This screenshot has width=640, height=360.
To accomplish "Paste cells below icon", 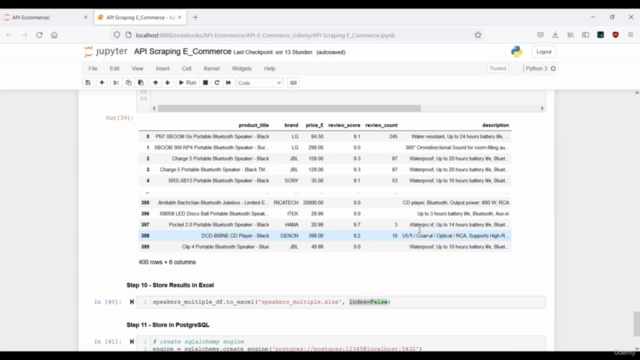I will [x=141, y=83].
